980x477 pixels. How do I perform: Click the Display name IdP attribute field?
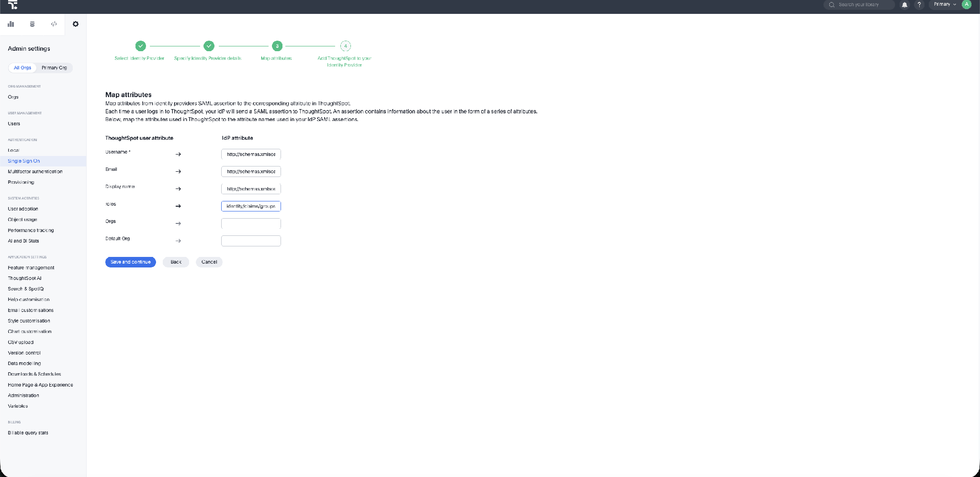pos(251,189)
